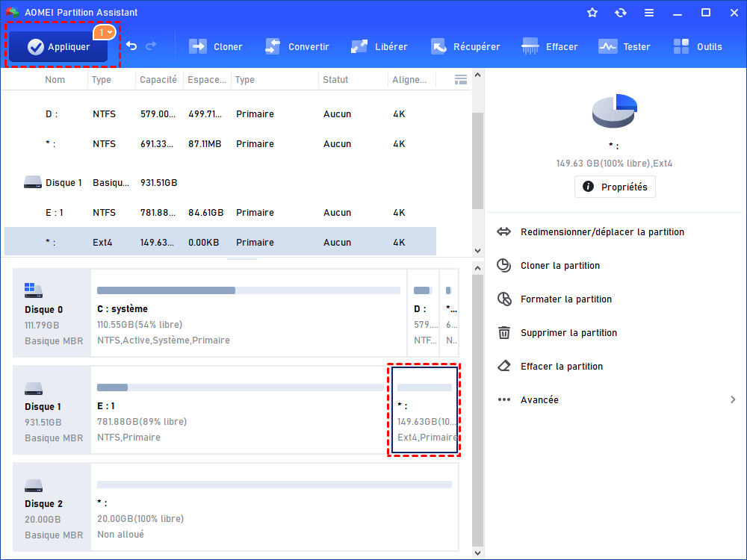The height and width of the screenshot is (560, 747).
Task: Open the Libérer tool
Action: click(379, 46)
